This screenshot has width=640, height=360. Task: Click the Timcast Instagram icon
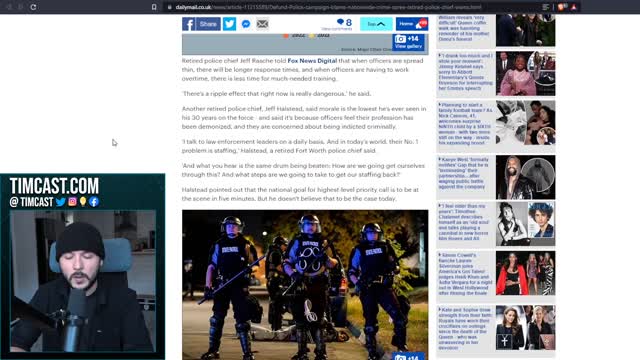[x=72, y=202]
